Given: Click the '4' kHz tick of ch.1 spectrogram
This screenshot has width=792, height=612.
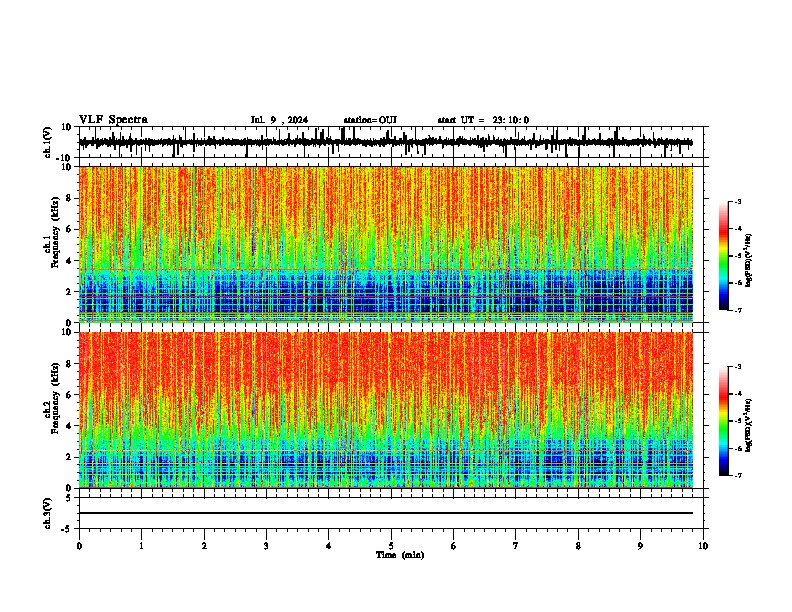Looking at the screenshot, I should [70, 261].
